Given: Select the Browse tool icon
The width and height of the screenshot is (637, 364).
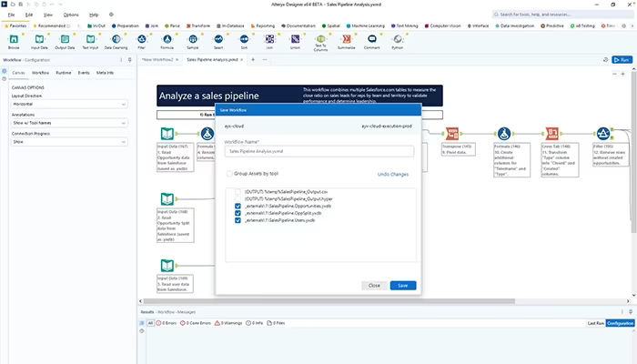Looking at the screenshot, I should click(14, 39).
